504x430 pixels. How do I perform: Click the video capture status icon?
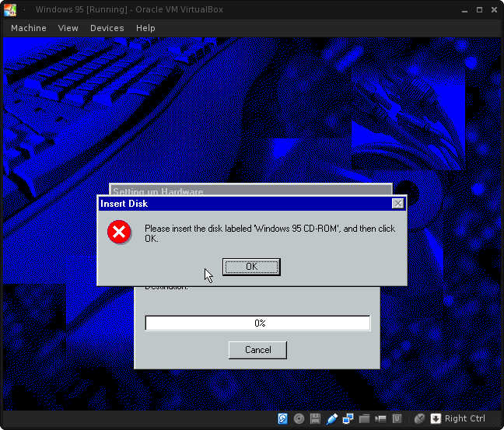380,419
